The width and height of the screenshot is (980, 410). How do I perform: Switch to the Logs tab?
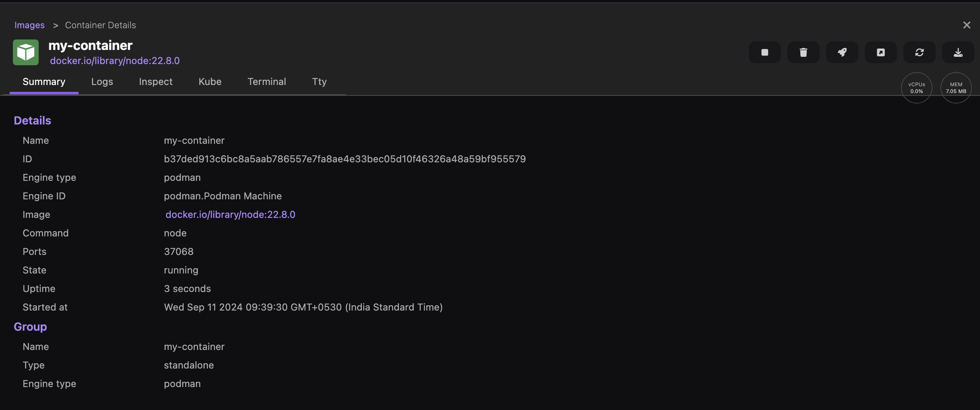click(102, 81)
